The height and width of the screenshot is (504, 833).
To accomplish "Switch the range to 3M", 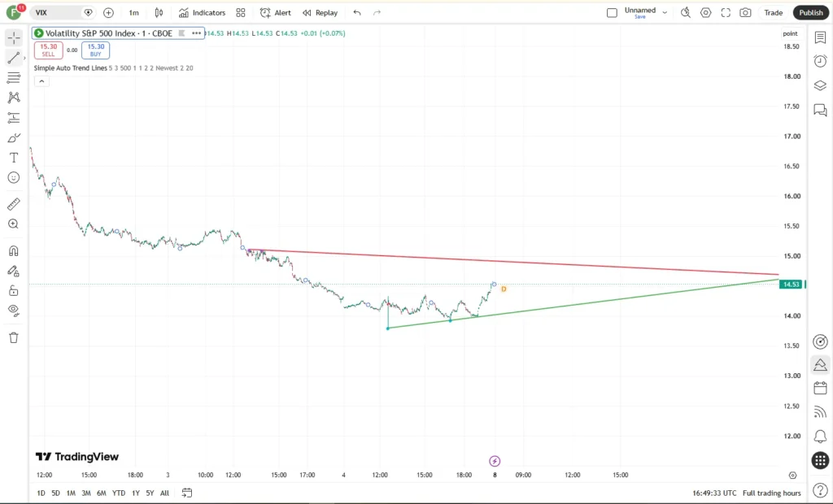I will [86, 493].
